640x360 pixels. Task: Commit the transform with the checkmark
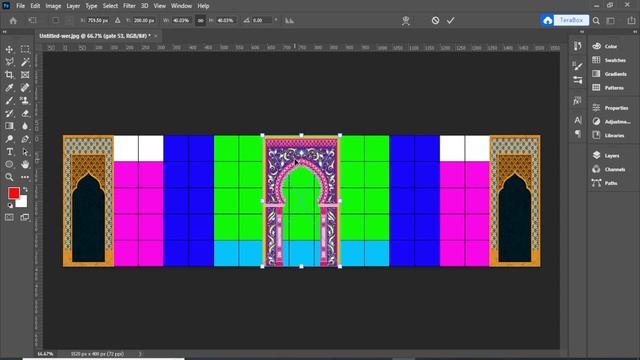[450, 20]
